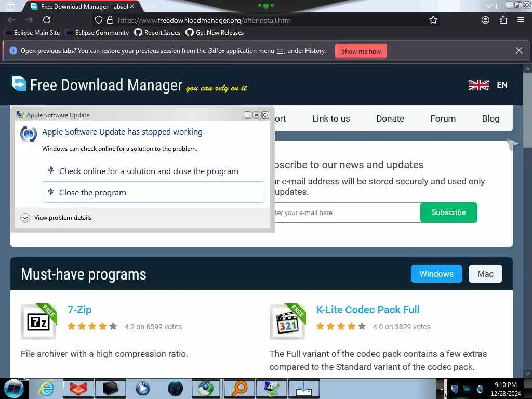Launch Internet Explorer from the taskbar

coord(46,389)
